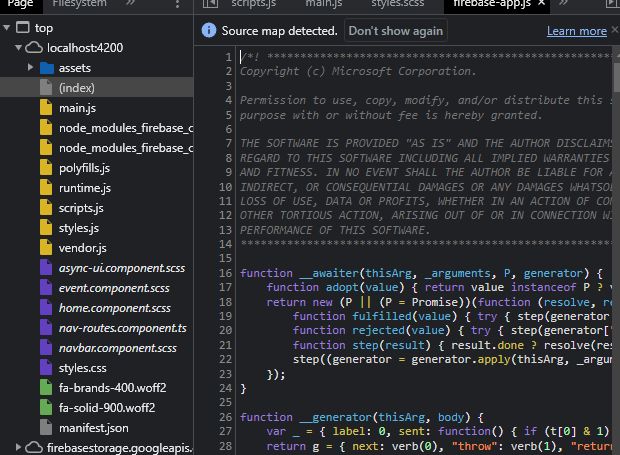Click the nav-routes.component.ts purple icon
This screenshot has width=620, height=455.
click(46, 328)
